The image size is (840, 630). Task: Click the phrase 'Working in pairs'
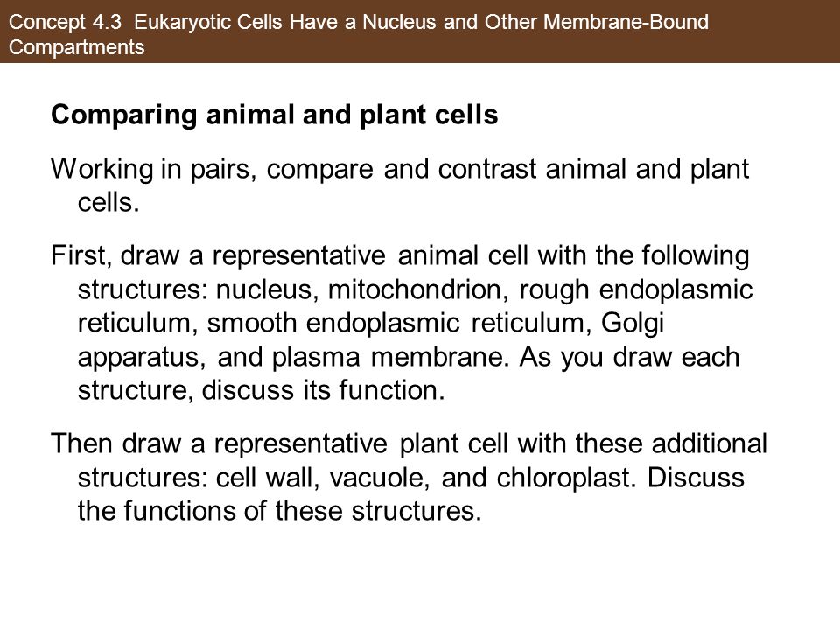150,169
